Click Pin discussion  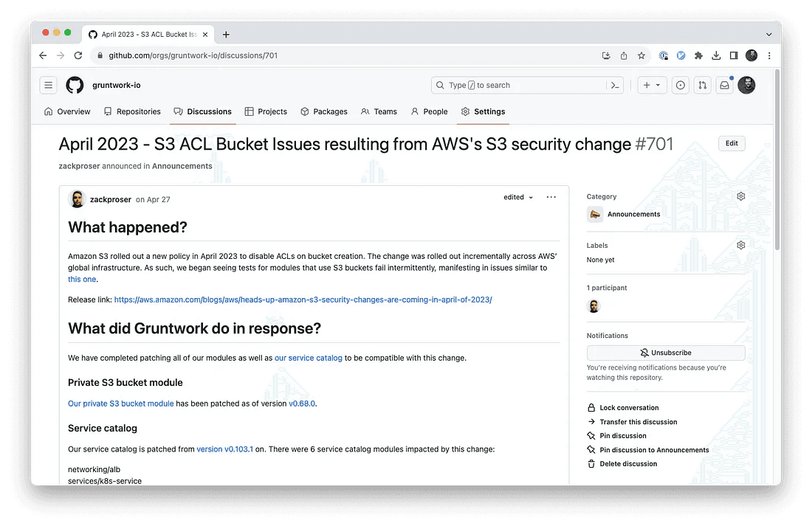(x=617, y=435)
